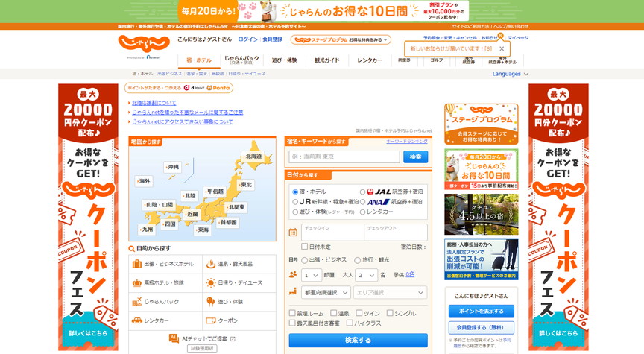The width and height of the screenshot is (644, 354).
Task: Click the guests people icon
Action: [293, 274]
